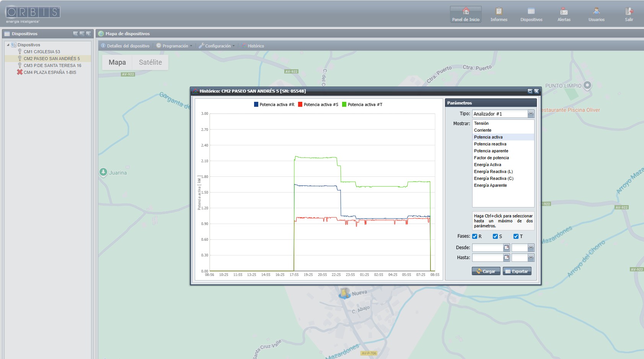The width and height of the screenshot is (644, 359).
Task: Select CM4 PLAZA ESPAÑA 1-BIS device
Action: click(x=50, y=72)
